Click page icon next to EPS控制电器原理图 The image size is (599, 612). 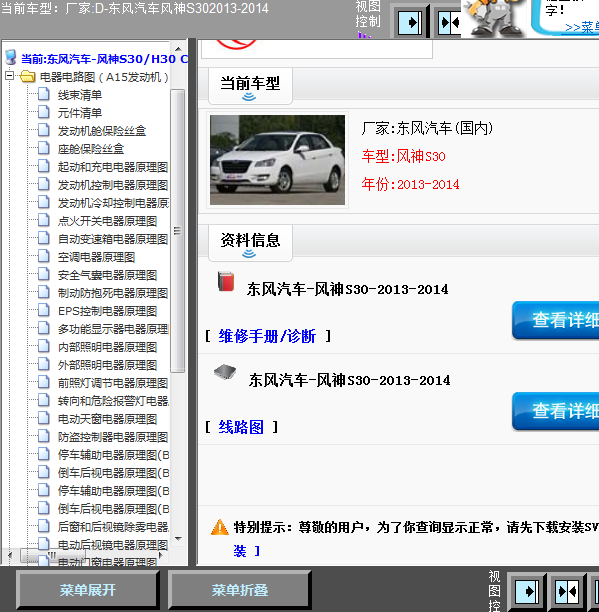click(x=44, y=310)
